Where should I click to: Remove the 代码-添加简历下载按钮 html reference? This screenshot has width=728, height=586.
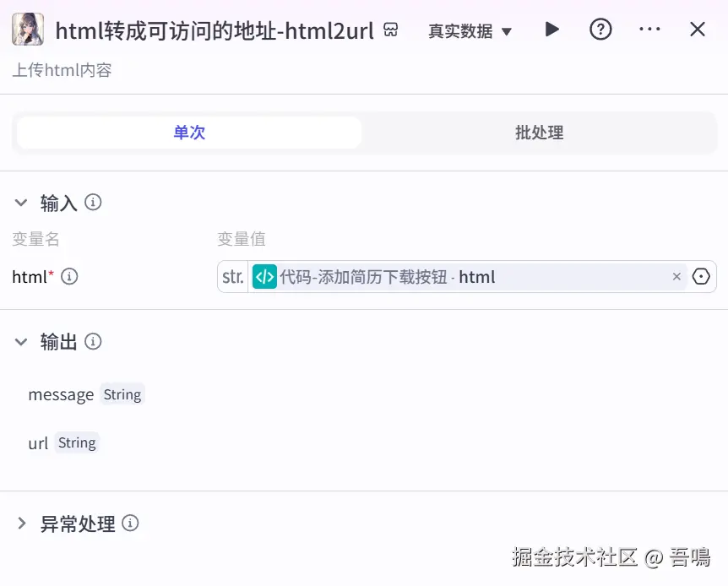pos(676,277)
